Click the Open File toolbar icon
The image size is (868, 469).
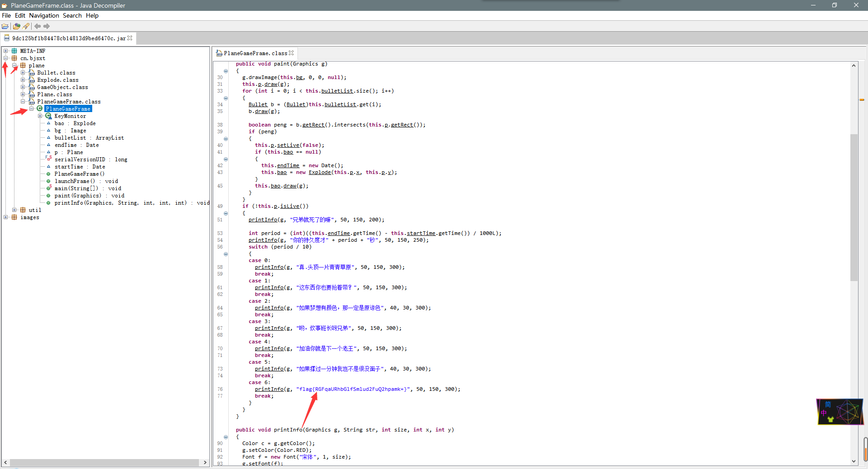(x=5, y=26)
